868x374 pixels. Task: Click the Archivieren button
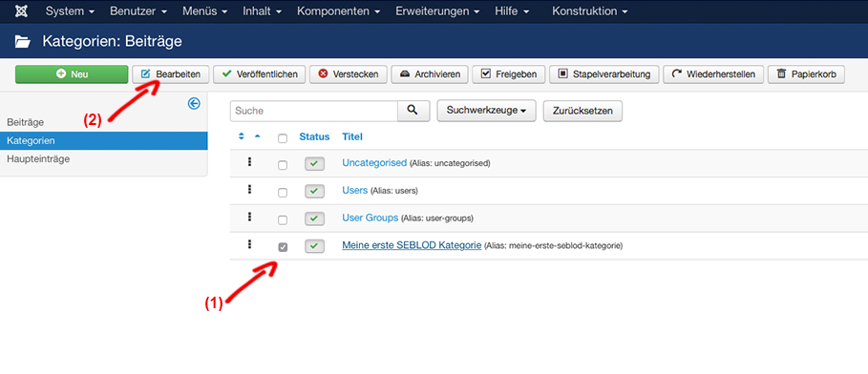coord(430,74)
